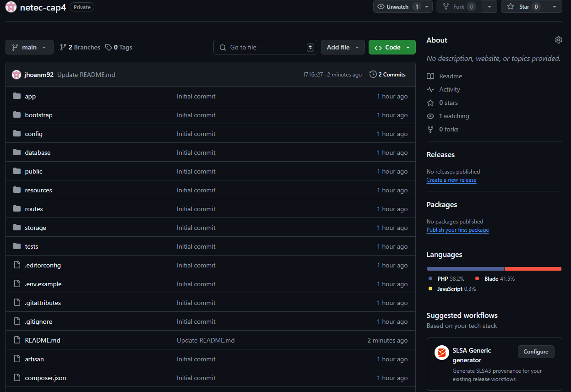
Task: Expand the star lists dropdown arrow
Action: click(x=555, y=7)
